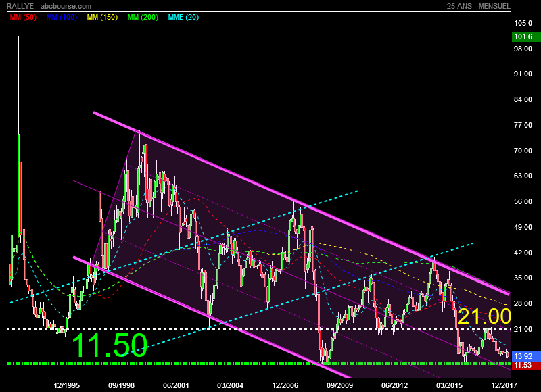
Task: Click the 105.0 price axis value
Action: tap(523, 23)
